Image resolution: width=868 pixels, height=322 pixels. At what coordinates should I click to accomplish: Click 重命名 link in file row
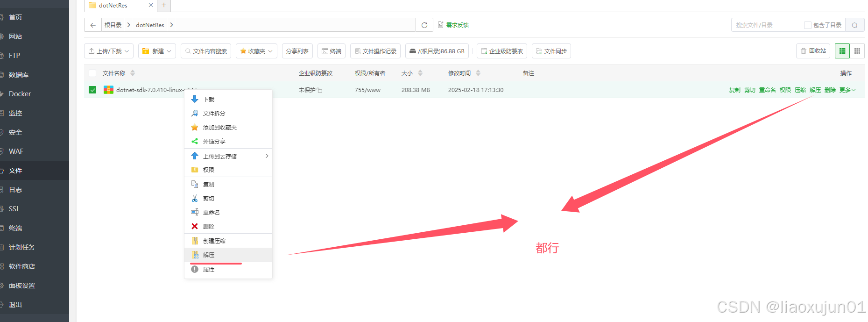(x=767, y=90)
